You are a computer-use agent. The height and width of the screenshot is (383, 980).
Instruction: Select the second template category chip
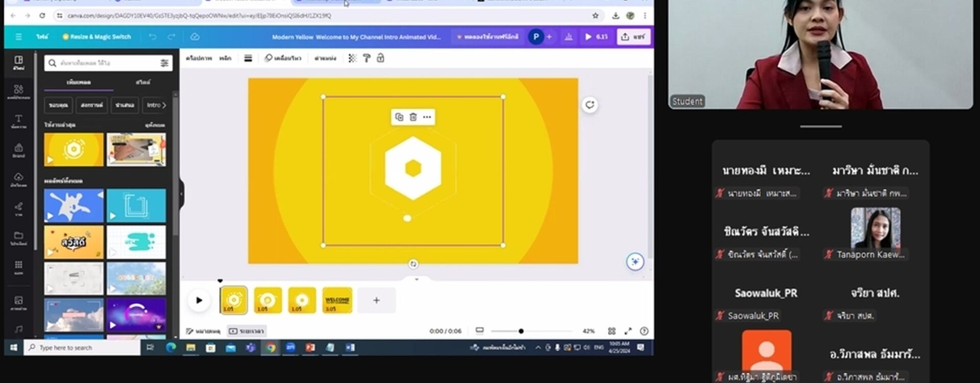point(92,105)
